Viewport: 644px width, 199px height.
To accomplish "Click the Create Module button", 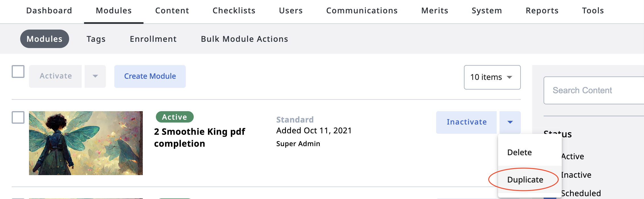I will (x=150, y=76).
